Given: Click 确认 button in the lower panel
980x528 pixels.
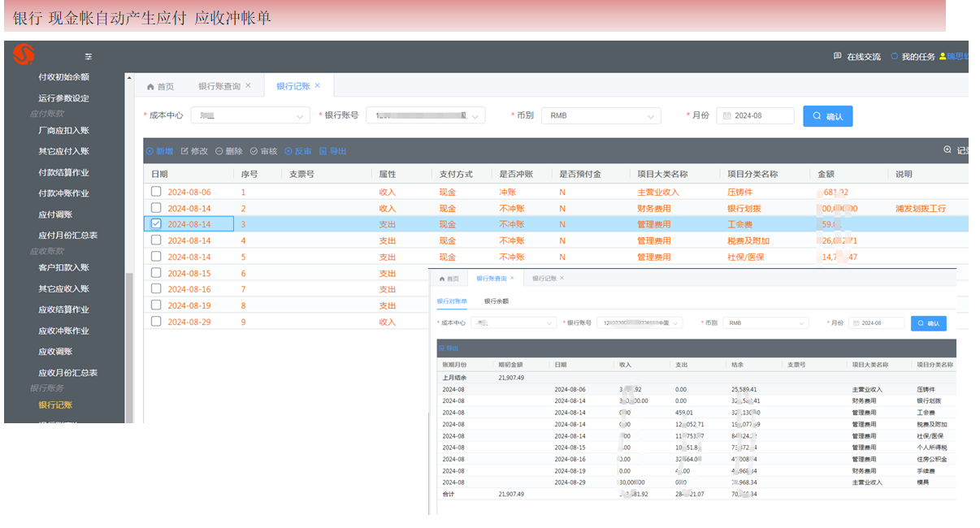Looking at the screenshot, I should [x=928, y=323].
